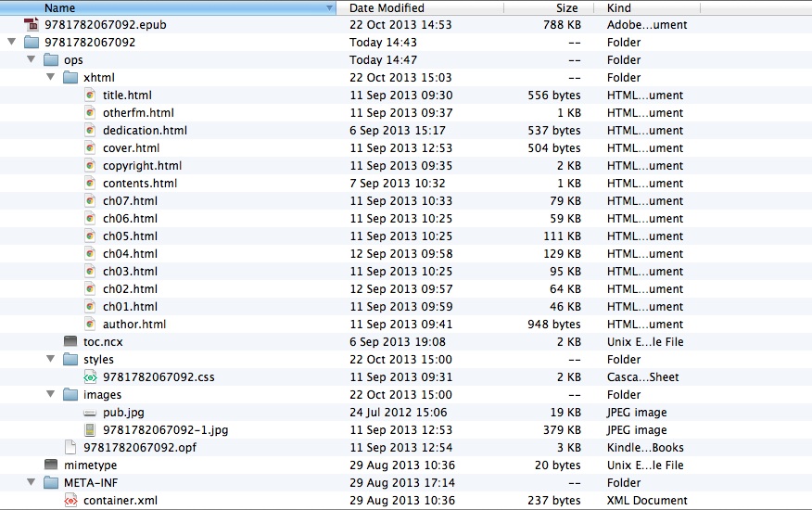Viewport: 812px width, 510px height.
Task: Click the META-INF folder icon
Action: [51, 482]
